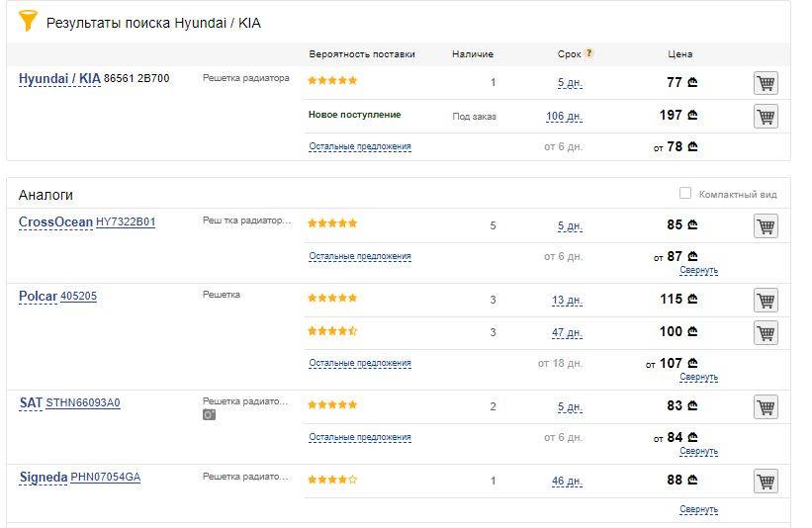This screenshot has width=812, height=528.
Task: Click the Цена column header
Action: [x=679, y=53]
